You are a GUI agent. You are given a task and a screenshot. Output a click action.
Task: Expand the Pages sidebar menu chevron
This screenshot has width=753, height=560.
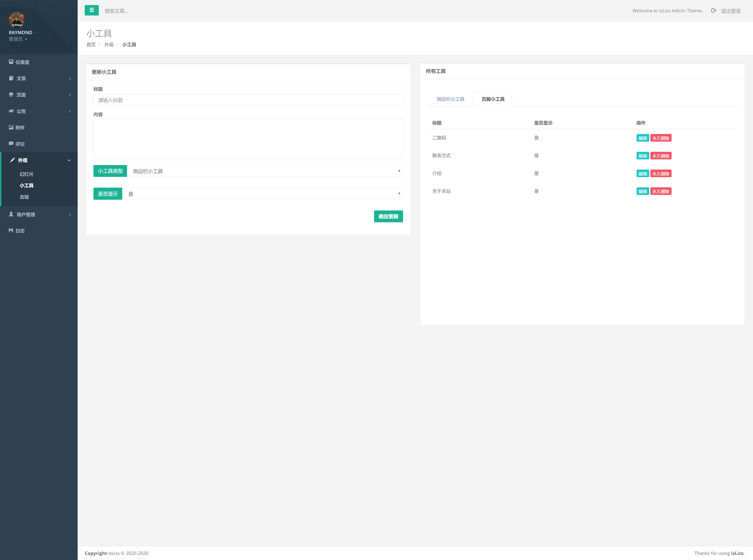point(70,95)
